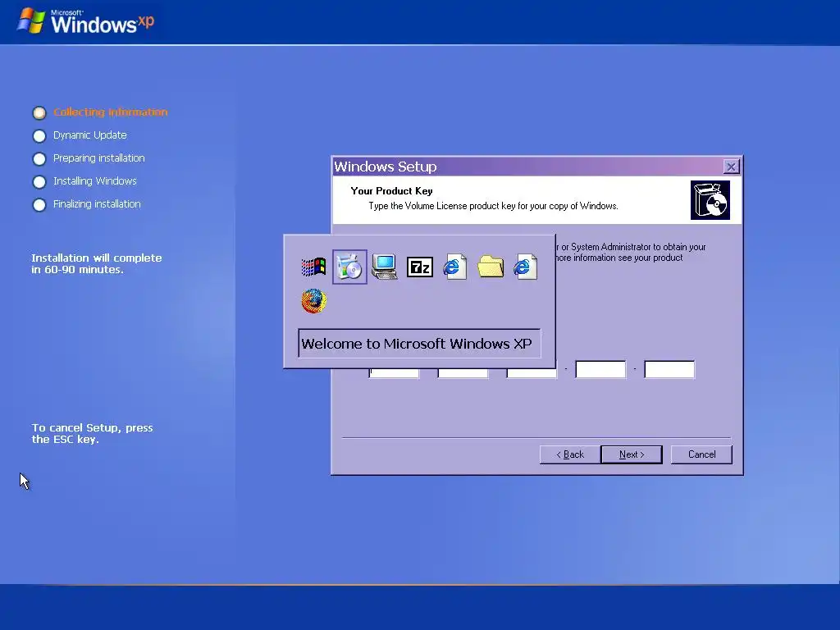Close the Windows Setup dialog
Screen dimensions: 840x630
[x=731, y=167]
